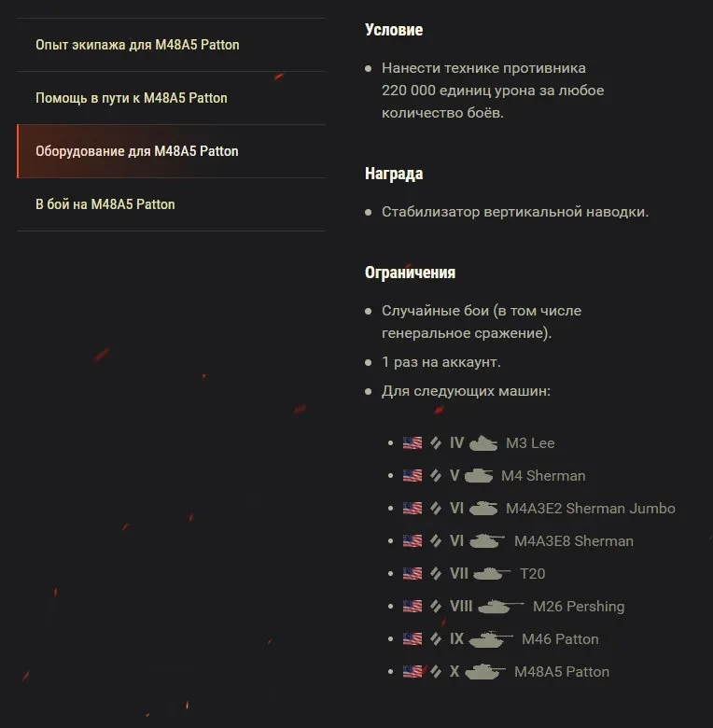713x728 pixels.
Task: Click the M3 Lee tank silhouette icon
Action: point(483,442)
